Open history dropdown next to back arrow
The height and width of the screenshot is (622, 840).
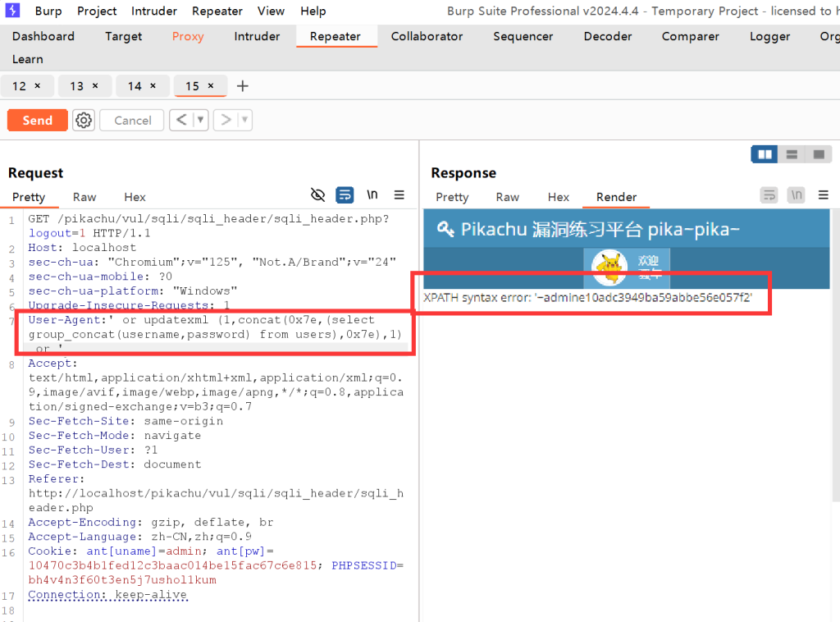pos(200,120)
